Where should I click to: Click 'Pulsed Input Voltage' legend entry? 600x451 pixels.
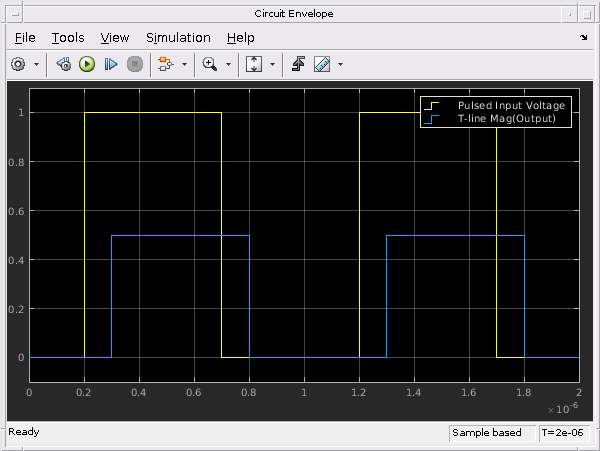[x=511, y=105]
